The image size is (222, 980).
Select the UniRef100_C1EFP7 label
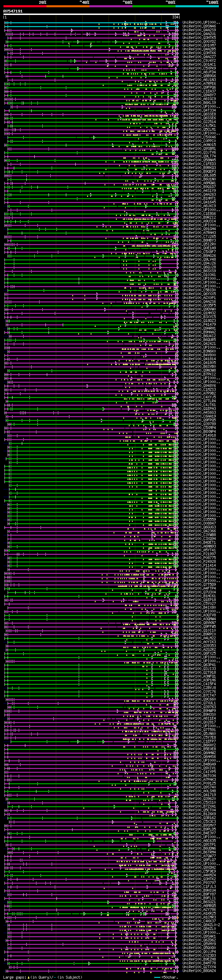[199, 741]
